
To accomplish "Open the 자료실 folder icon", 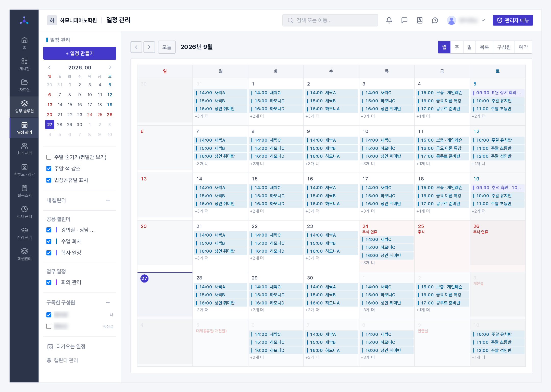I will pyautogui.click(x=24, y=85).
